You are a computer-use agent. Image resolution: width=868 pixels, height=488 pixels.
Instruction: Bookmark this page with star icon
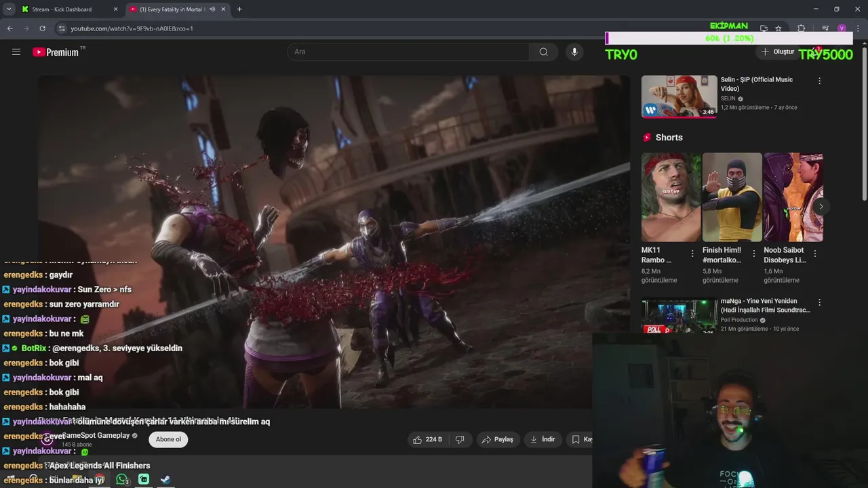click(x=778, y=28)
